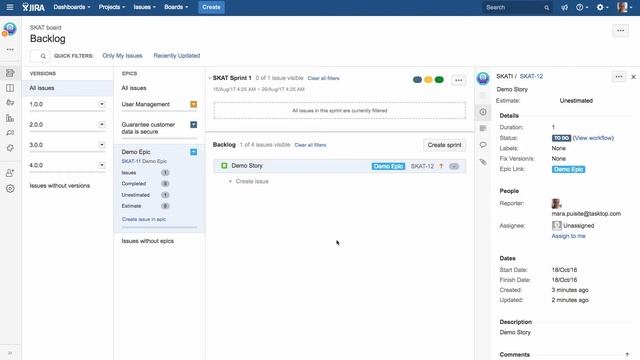This screenshot has width=640, height=360.
Task: Open the Boards menu
Action: 176,7
